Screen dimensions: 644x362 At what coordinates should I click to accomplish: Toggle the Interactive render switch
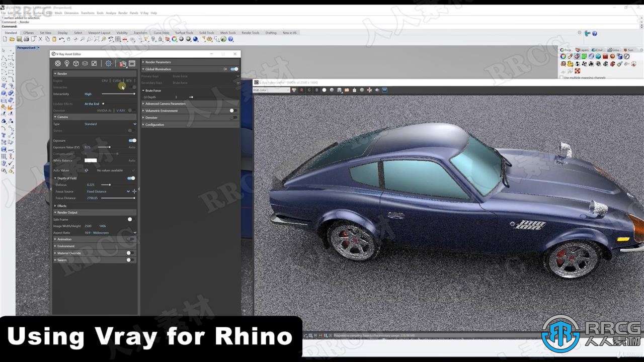pyautogui.click(x=132, y=87)
